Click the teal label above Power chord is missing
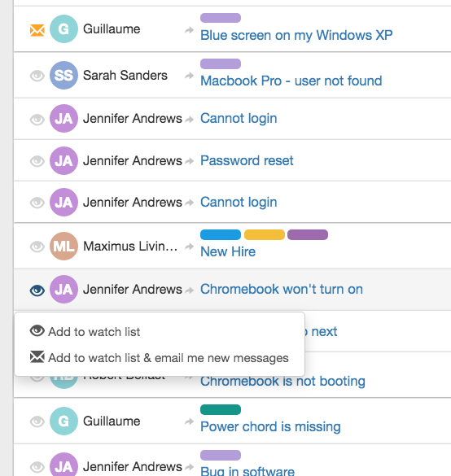Viewport: 451px width, 476px height. 221,409
